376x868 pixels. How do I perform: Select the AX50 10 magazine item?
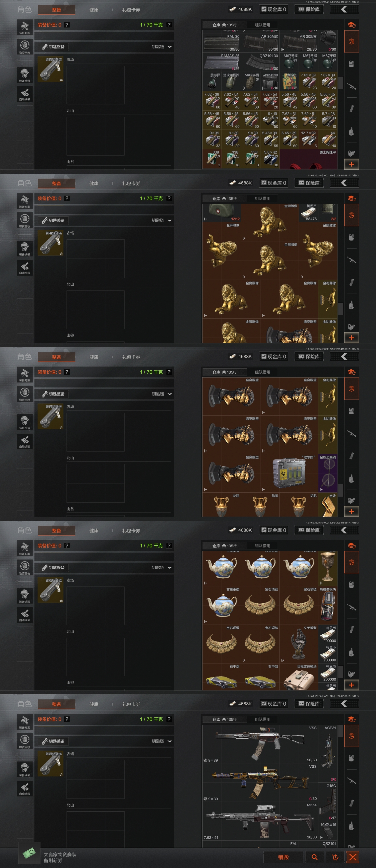[270, 81]
